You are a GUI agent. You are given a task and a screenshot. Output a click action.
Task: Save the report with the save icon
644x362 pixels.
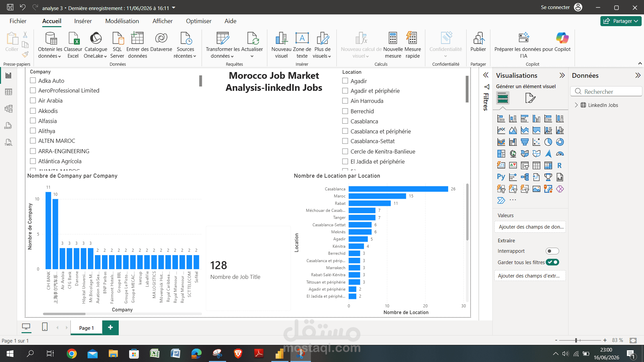pyautogui.click(x=10, y=7)
